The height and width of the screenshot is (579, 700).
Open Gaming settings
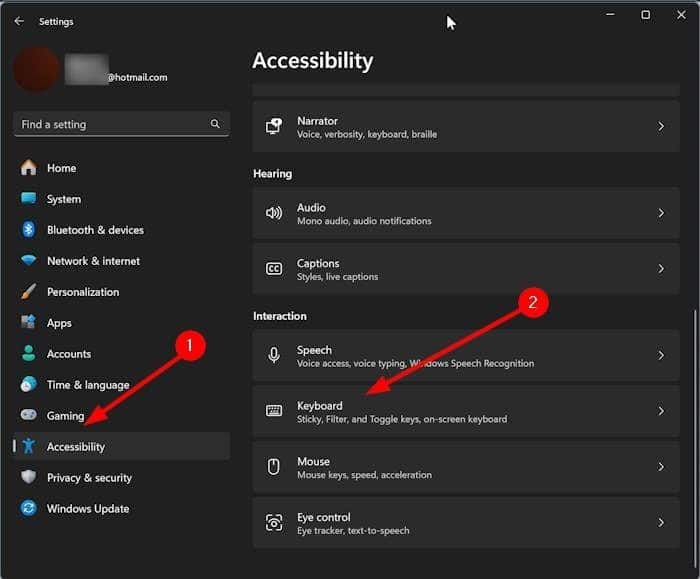tap(121, 415)
